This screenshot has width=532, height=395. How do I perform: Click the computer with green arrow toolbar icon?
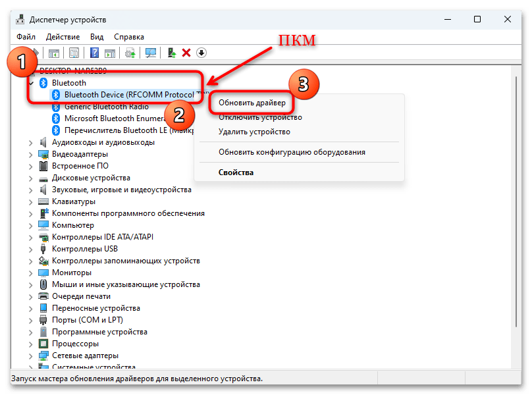(x=172, y=53)
